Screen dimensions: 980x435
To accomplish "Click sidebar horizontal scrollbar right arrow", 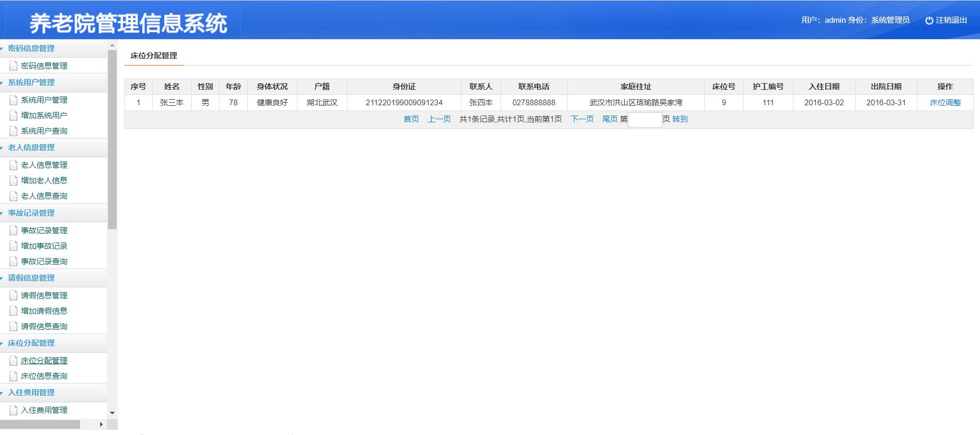I will point(101,425).
